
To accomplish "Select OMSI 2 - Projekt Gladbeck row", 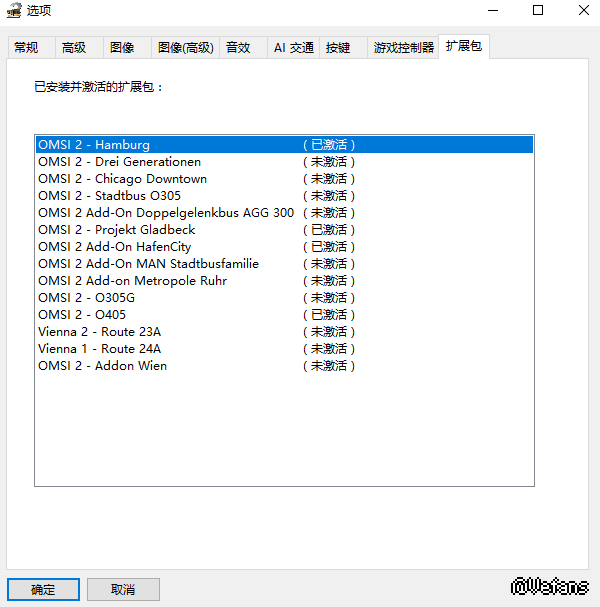I will [285, 230].
